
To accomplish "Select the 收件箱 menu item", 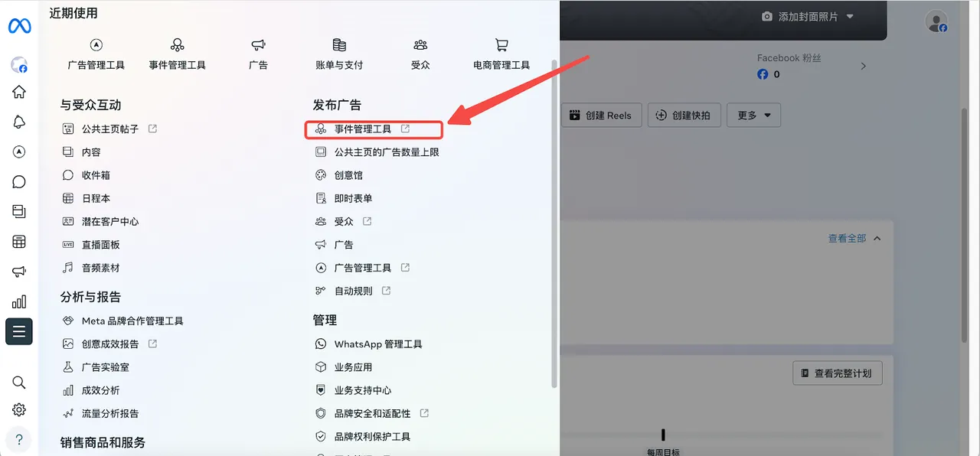I will (x=86, y=175).
